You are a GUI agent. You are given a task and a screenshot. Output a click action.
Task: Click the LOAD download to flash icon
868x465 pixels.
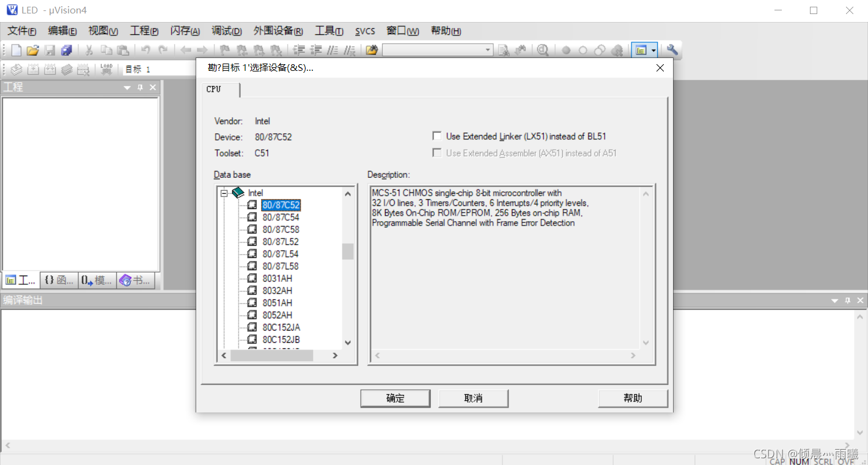[106, 69]
